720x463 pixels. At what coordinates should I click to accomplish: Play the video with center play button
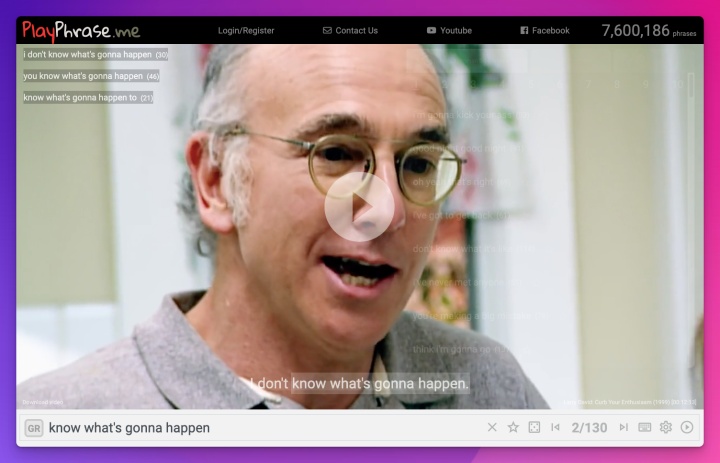pyautogui.click(x=359, y=207)
